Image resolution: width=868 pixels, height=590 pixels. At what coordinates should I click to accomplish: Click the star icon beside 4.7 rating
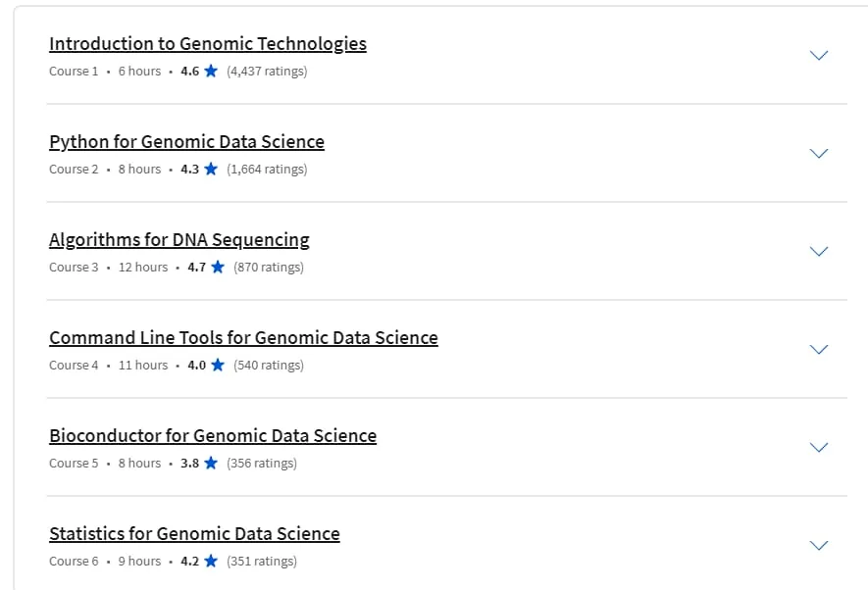[218, 267]
